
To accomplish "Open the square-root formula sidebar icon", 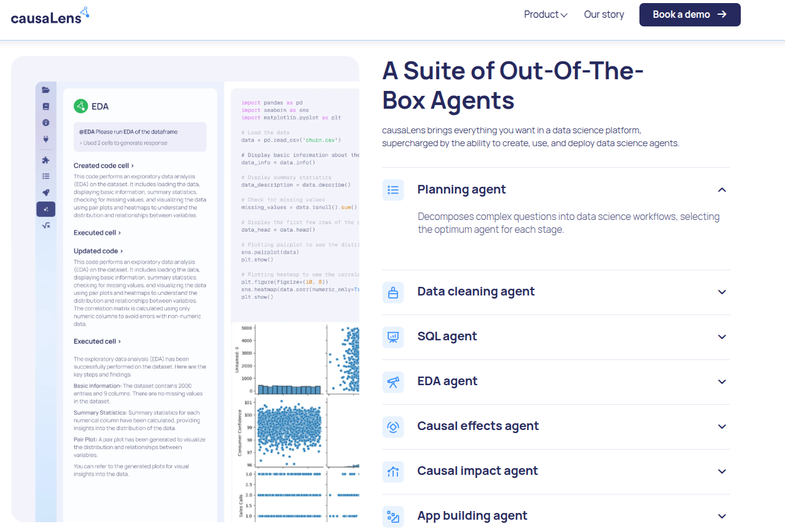I will point(45,225).
